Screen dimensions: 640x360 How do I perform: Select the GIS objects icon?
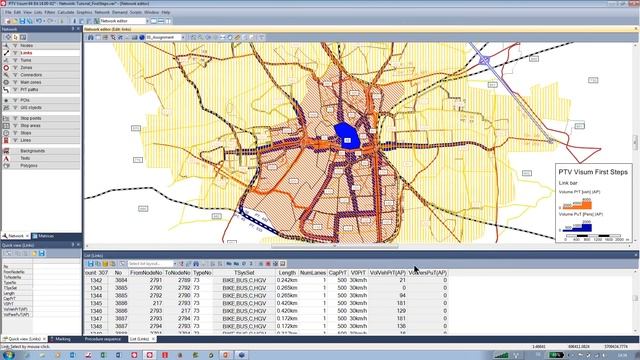click(x=6, y=107)
